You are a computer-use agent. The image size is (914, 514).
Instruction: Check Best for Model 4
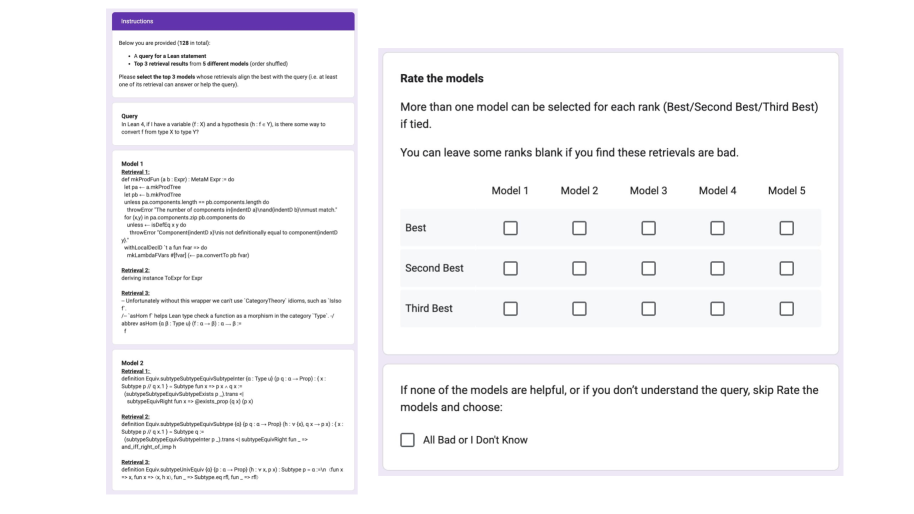(717, 228)
